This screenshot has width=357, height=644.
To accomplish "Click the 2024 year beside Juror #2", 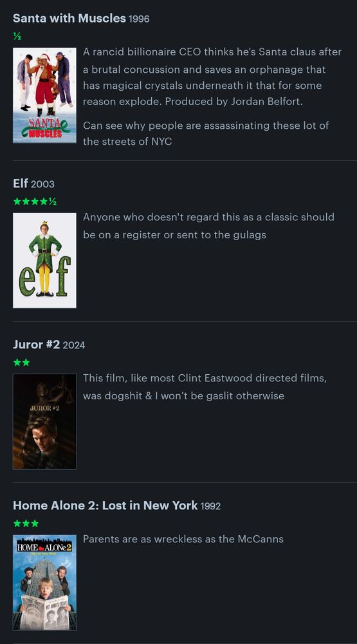I will [x=74, y=345].
